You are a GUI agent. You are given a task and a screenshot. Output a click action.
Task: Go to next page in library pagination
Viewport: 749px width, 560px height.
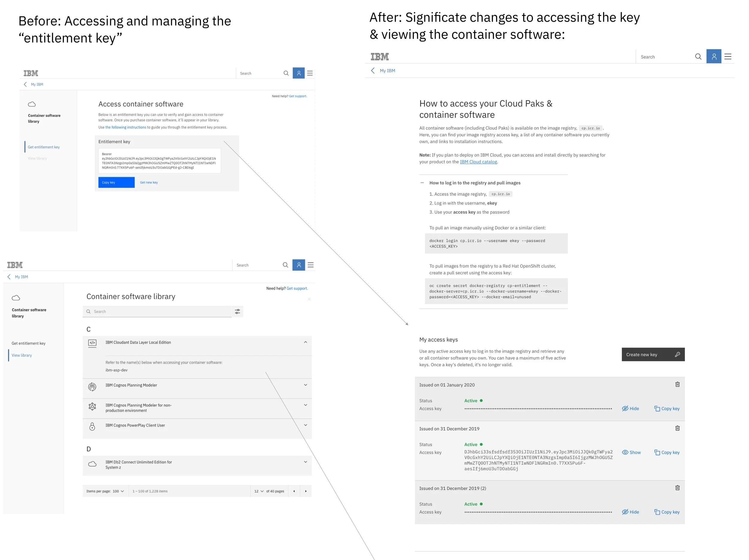pos(305,491)
